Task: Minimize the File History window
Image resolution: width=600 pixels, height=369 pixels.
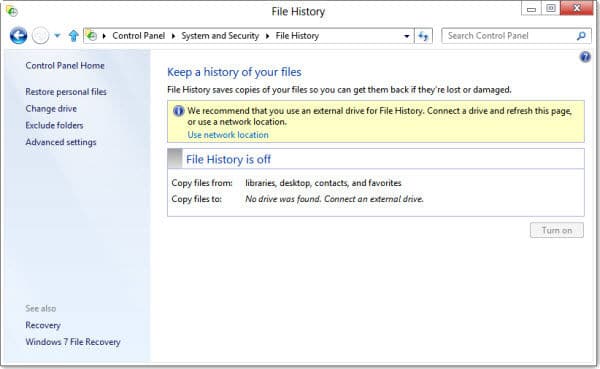Action: click(x=531, y=8)
